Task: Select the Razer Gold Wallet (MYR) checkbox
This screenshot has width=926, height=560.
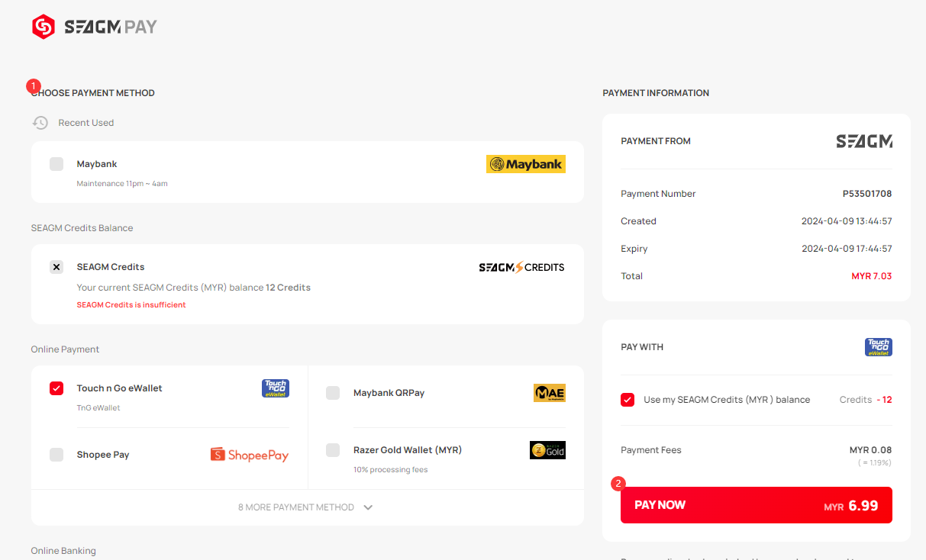Action: 333,450
